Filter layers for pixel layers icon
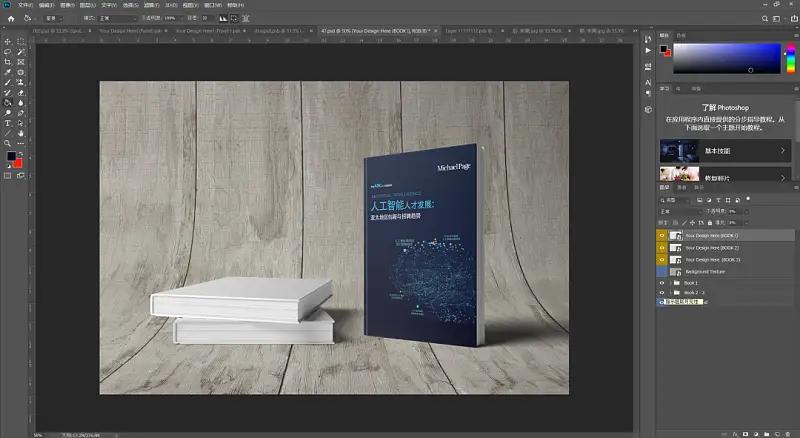This screenshot has height=438, width=800. tap(699, 200)
